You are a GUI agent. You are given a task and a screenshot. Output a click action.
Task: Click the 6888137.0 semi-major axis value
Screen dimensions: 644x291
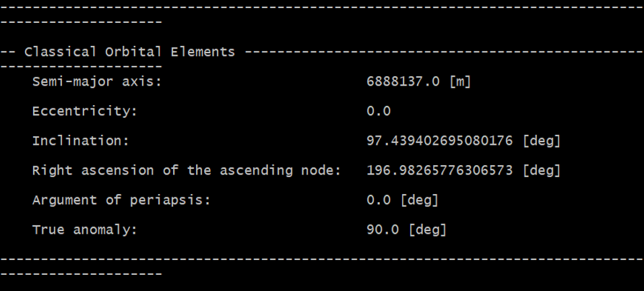403,82
